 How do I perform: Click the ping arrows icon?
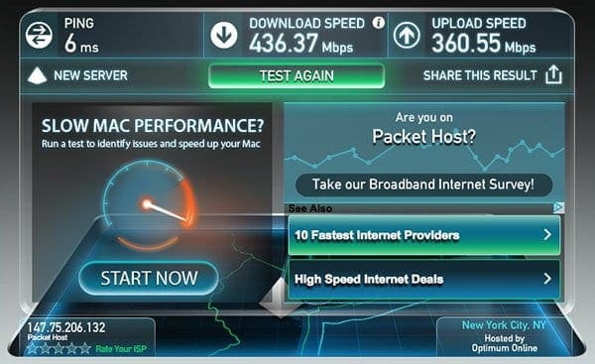(39, 35)
